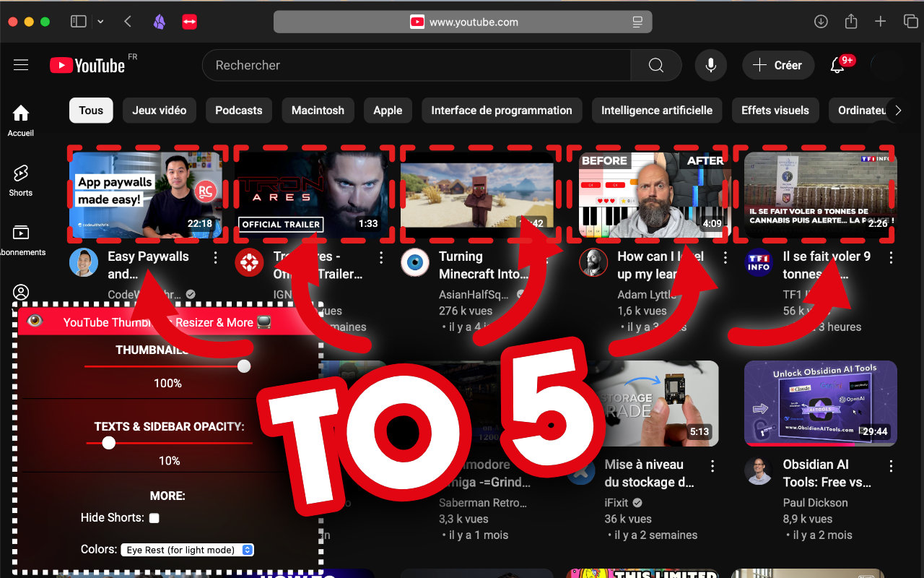Open CodeWithChris channel avatar

tap(84, 263)
